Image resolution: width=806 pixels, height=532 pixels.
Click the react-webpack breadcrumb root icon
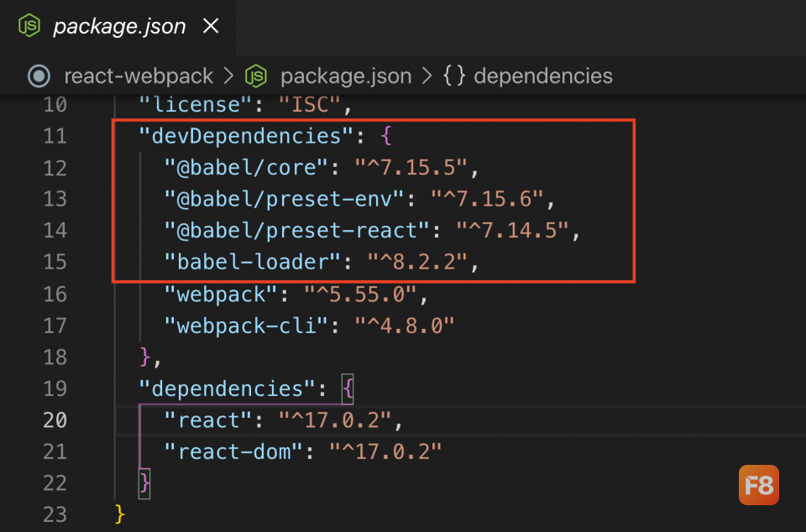pyautogui.click(x=39, y=76)
